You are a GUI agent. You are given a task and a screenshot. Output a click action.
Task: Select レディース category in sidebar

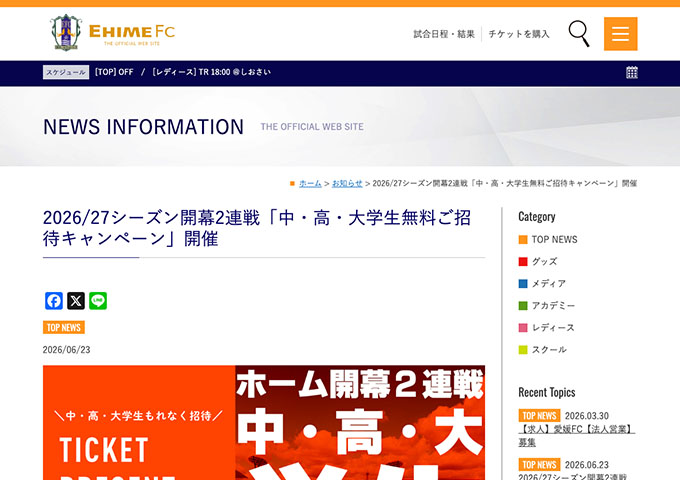pyautogui.click(x=553, y=328)
